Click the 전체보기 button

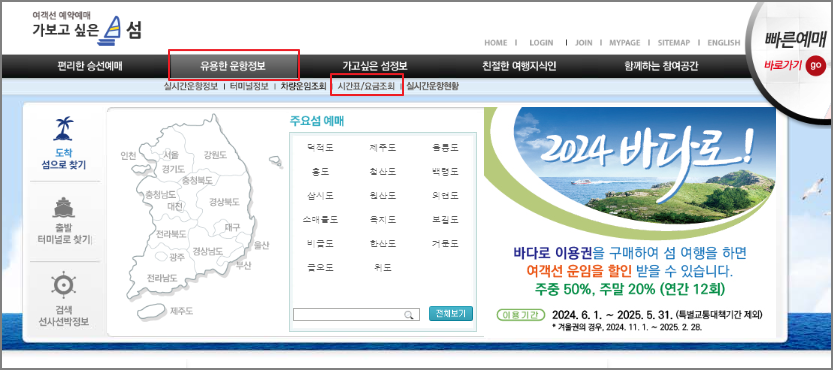(450, 314)
